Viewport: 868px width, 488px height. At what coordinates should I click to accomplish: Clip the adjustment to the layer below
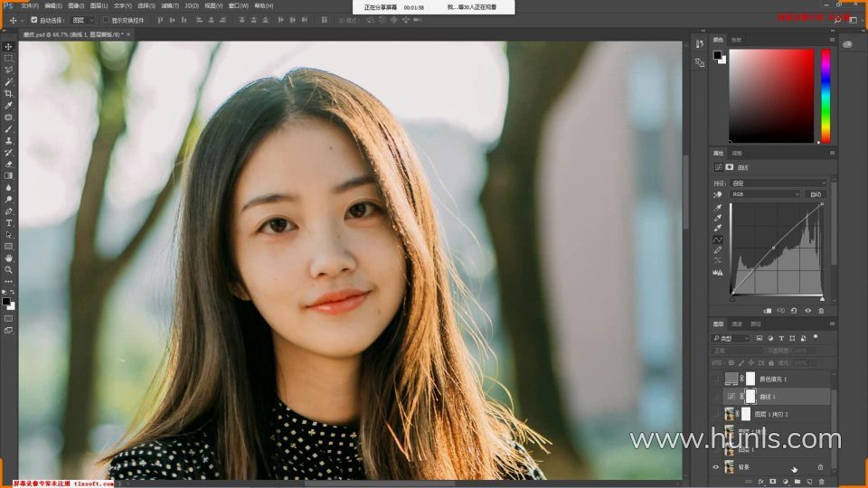[x=768, y=311]
